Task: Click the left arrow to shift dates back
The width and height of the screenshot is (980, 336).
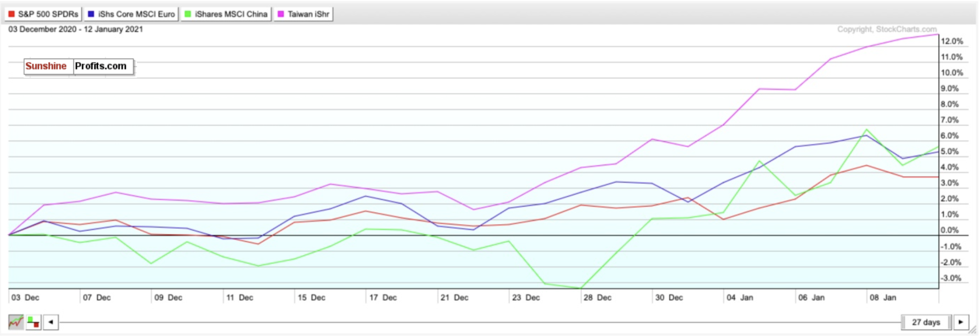Action: (x=51, y=322)
